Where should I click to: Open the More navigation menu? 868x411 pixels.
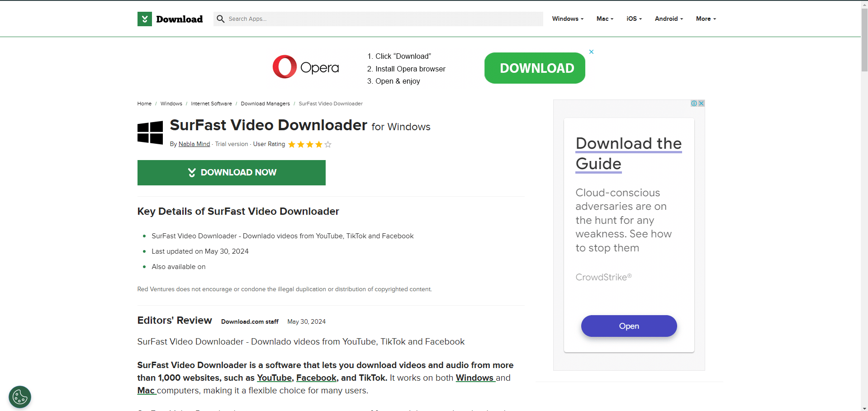[705, 19]
